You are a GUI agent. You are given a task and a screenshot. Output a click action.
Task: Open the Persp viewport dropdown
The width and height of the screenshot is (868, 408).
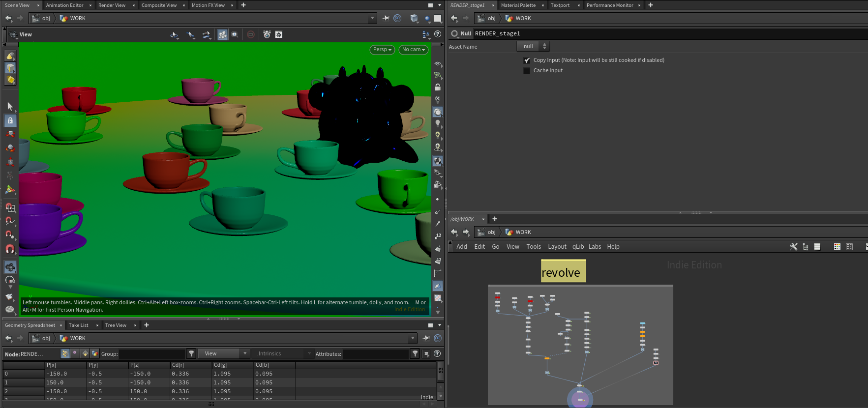(x=382, y=50)
